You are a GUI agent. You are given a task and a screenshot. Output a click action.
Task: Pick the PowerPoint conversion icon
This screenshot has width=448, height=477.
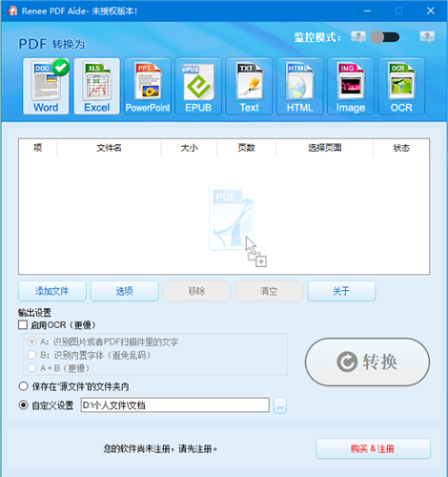(148, 86)
